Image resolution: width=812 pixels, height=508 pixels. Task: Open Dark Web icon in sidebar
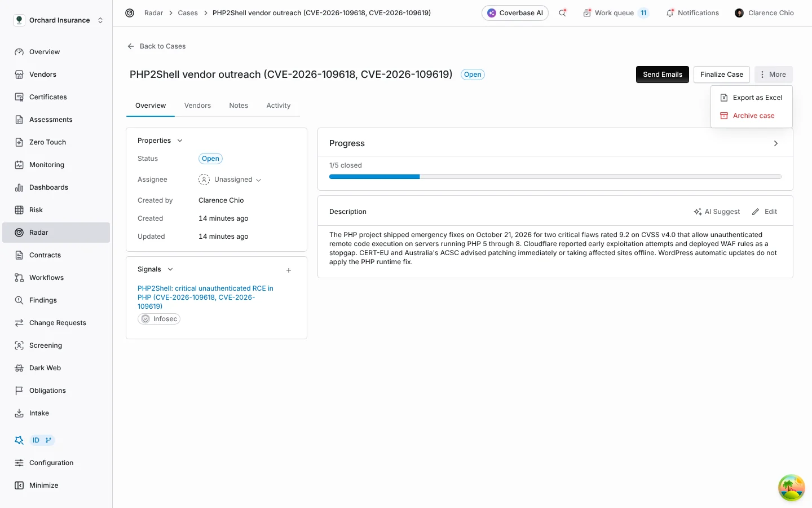(x=19, y=368)
